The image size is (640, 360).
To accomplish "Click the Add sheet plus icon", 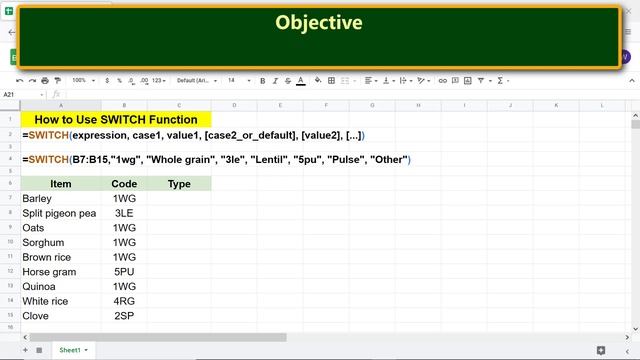I will click(25, 350).
